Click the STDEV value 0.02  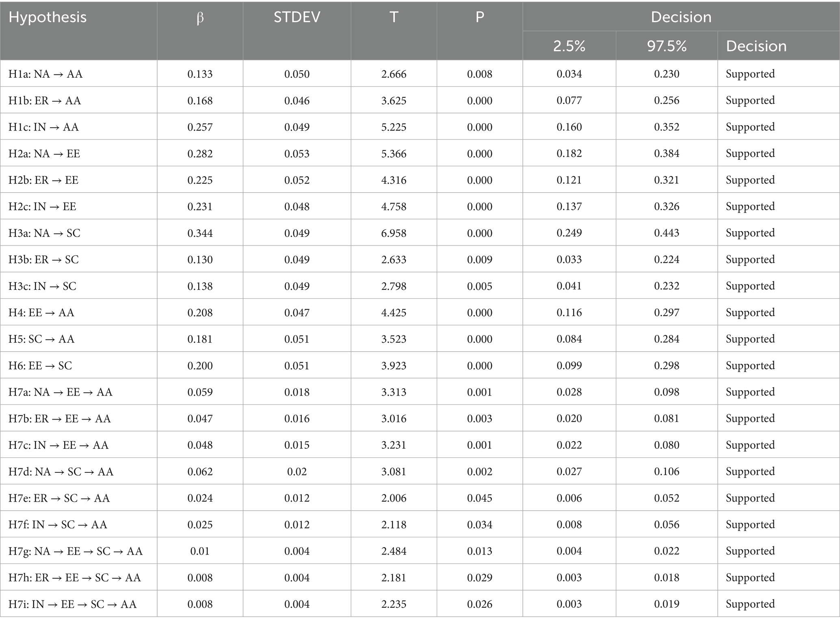click(x=297, y=472)
